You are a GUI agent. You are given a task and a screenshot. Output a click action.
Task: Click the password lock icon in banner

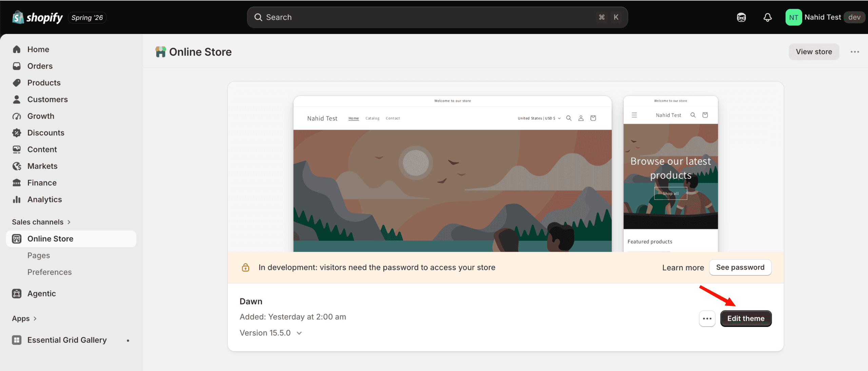click(x=245, y=268)
